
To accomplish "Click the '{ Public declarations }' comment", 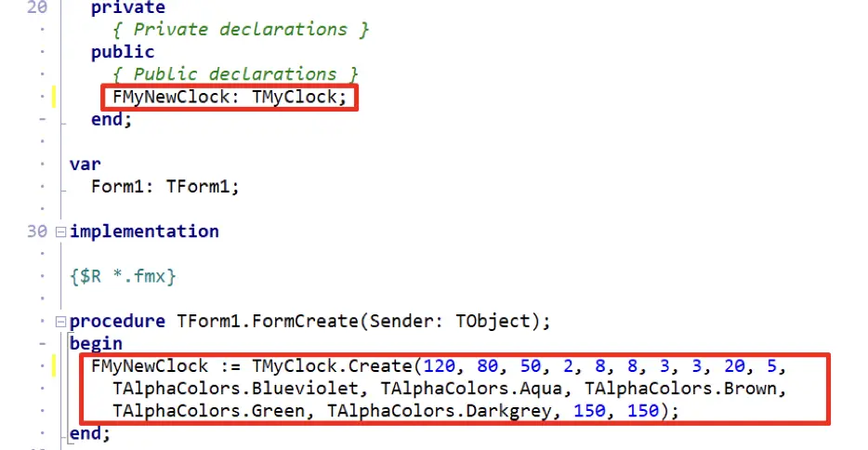I will (x=235, y=74).
